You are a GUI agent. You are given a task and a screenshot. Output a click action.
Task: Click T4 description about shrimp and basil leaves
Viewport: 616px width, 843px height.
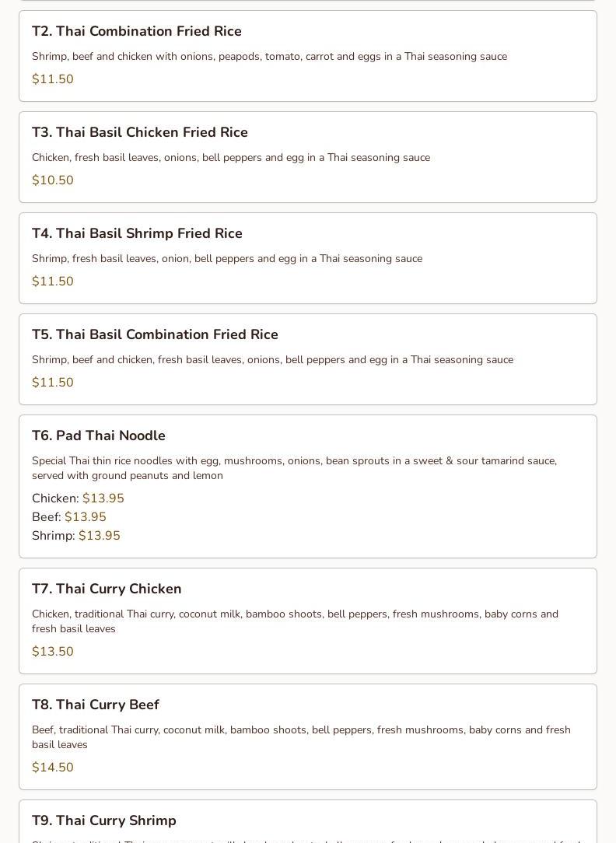[x=227, y=259]
